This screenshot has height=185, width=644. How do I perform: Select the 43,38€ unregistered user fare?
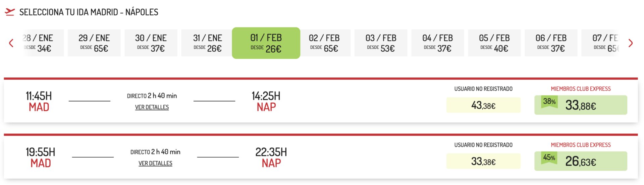[x=483, y=105]
